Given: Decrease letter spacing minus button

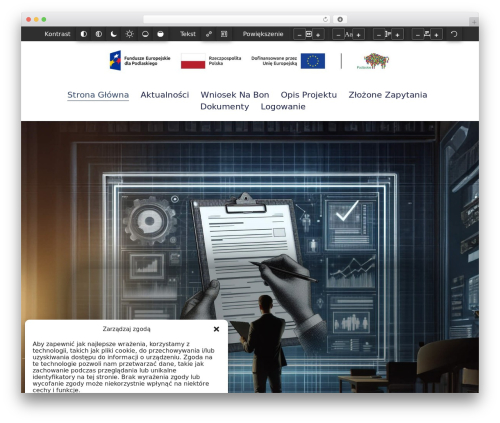Looking at the screenshot, I should click(418, 34).
